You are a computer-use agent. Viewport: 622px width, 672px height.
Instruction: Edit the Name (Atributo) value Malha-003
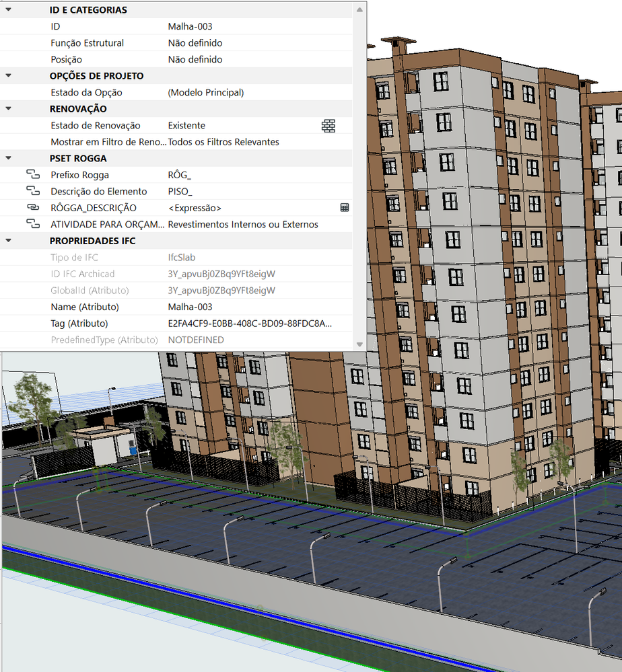(190, 307)
